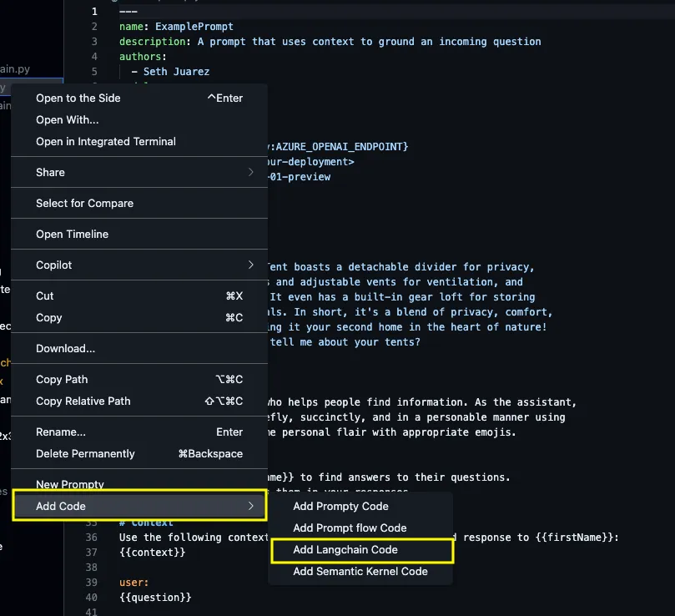Expand the Share submenu arrow
This screenshot has width=675, height=616.
click(x=251, y=172)
